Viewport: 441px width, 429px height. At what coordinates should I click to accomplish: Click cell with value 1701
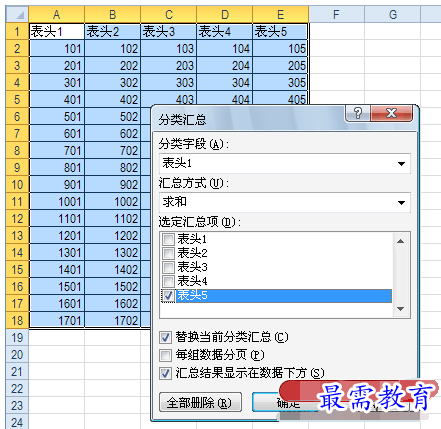57,321
